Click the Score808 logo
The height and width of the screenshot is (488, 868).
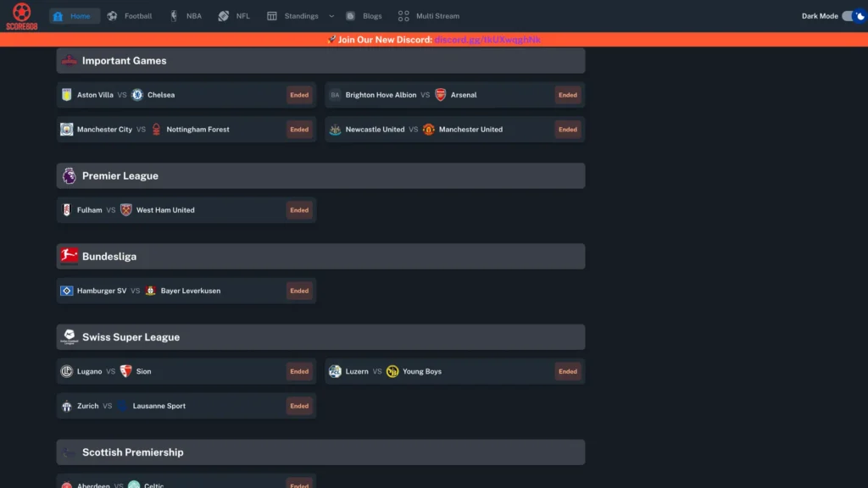point(21,16)
